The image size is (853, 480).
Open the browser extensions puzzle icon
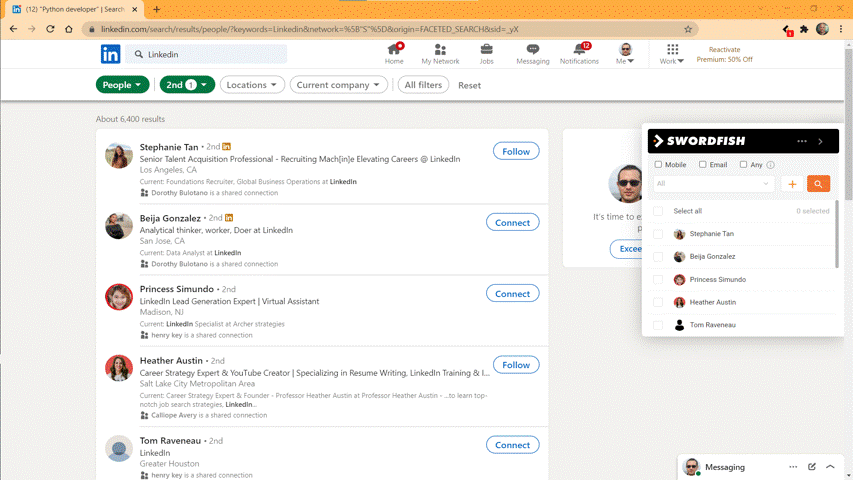coord(804,29)
